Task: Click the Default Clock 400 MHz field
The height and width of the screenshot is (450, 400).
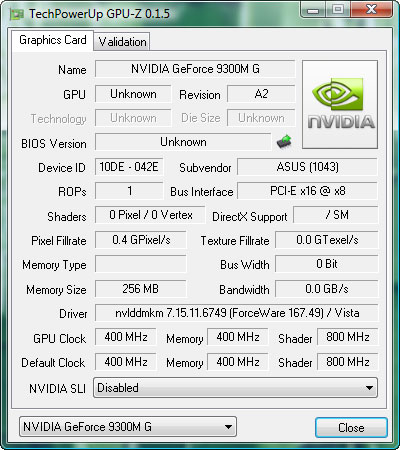Action: coord(126,362)
